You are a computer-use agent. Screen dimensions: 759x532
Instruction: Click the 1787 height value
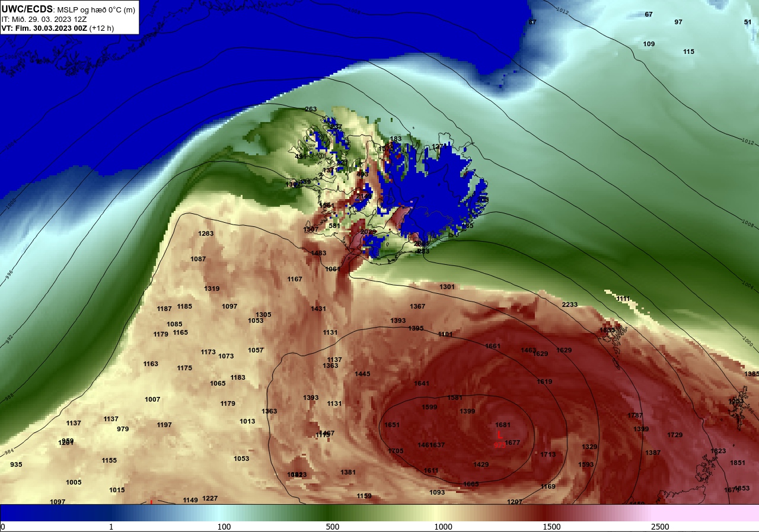coord(635,415)
